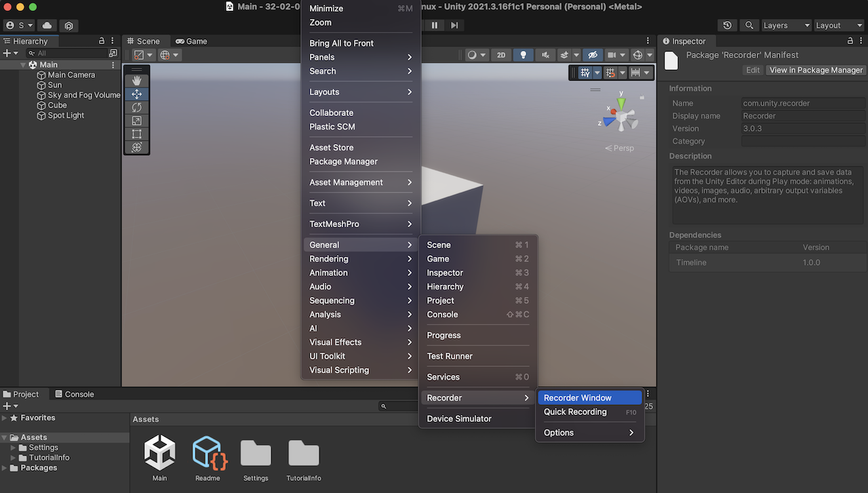Choose Device Simulator menu entry
868x493 pixels.
(x=478, y=419)
